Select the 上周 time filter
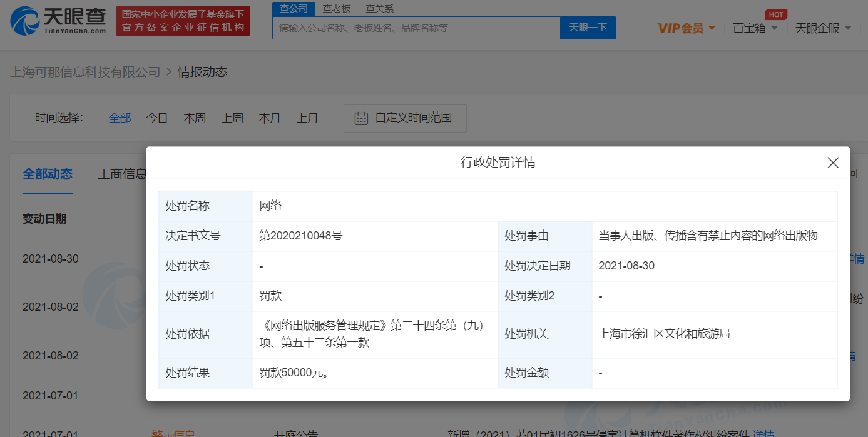The width and height of the screenshot is (868, 437). (x=232, y=118)
